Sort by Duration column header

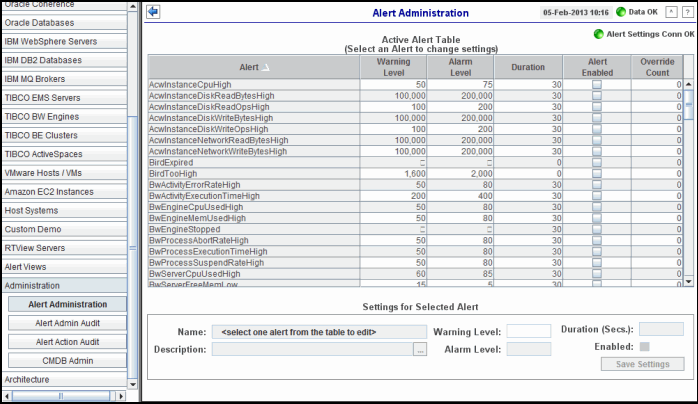[528, 67]
